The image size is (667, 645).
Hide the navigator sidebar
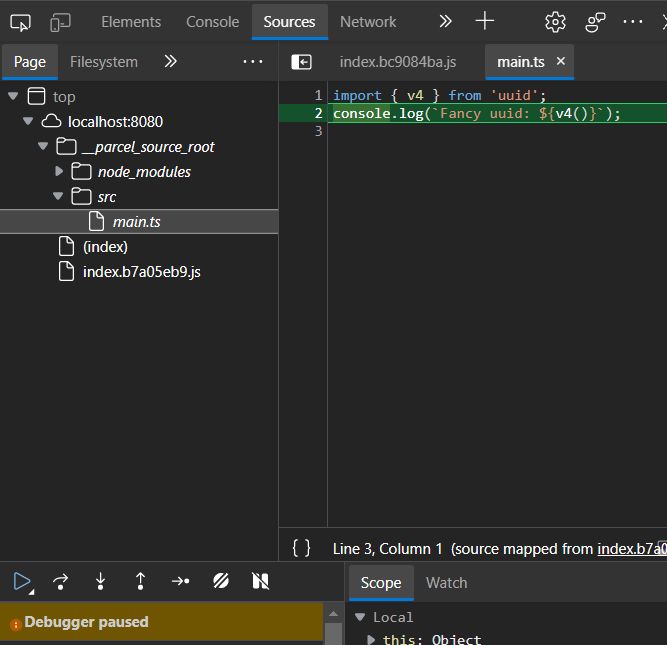301,62
